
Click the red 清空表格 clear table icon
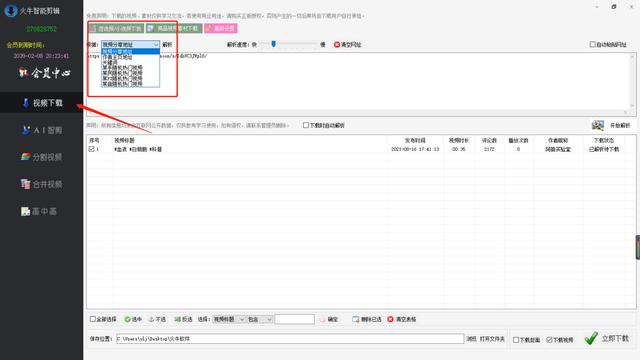pyautogui.click(x=390, y=319)
